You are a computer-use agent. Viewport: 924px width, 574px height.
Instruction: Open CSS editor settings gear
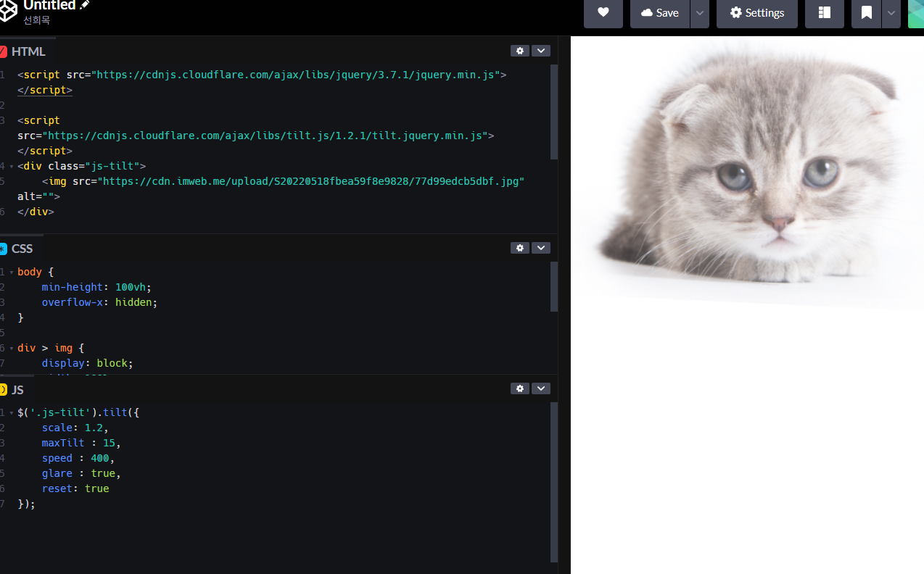point(519,248)
